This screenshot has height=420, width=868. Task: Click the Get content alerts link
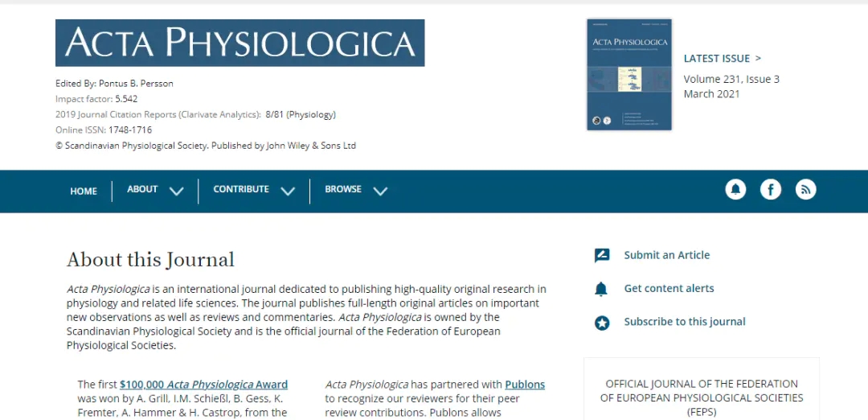[669, 288]
